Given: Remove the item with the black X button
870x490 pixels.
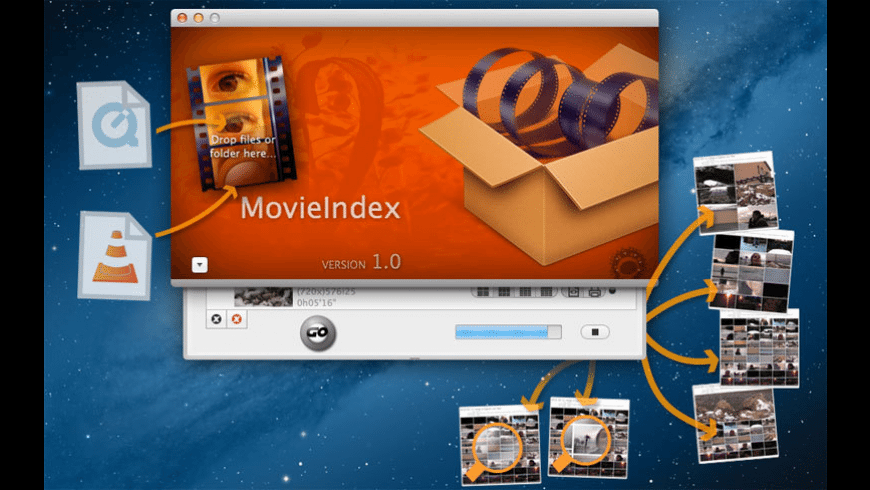Looking at the screenshot, I should pos(216,319).
